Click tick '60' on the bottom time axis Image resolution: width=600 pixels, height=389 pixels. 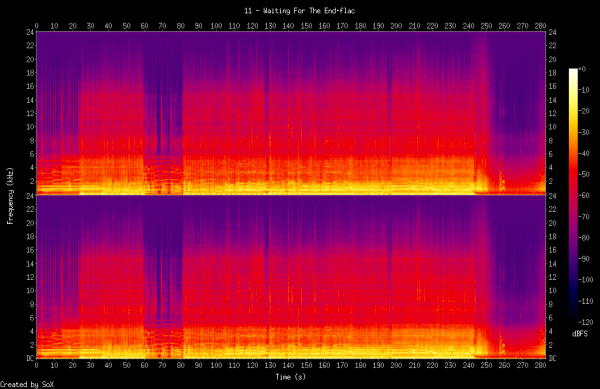point(144,365)
